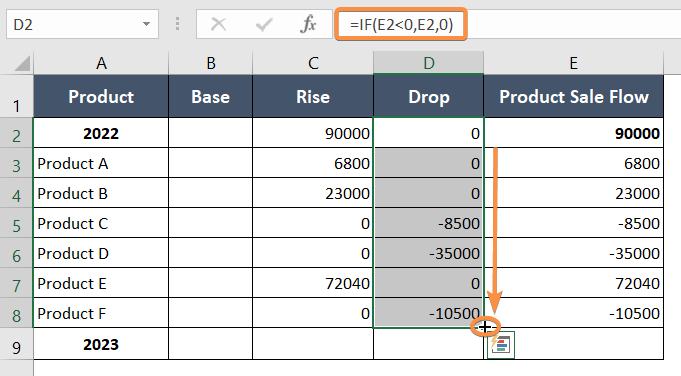Viewport: 681px width, 376px height.
Task: Click Rise value 0 in Product F row
Action: (x=313, y=313)
